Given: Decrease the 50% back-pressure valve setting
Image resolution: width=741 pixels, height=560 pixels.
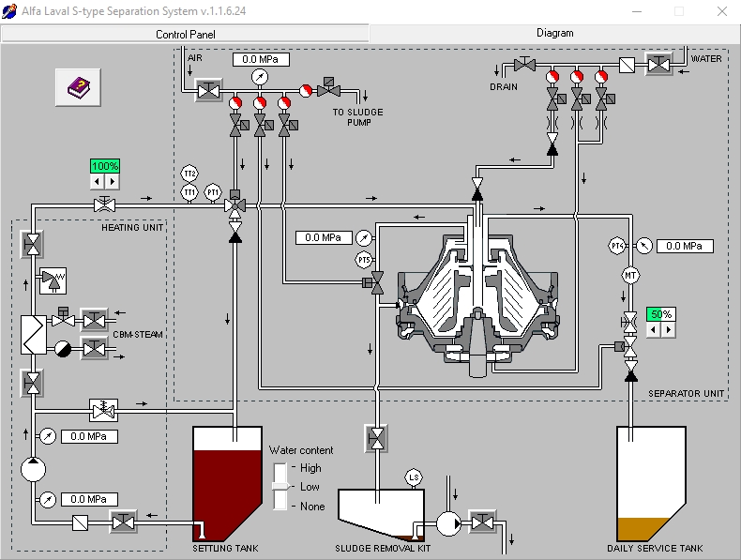Looking at the screenshot, I should (x=653, y=330).
